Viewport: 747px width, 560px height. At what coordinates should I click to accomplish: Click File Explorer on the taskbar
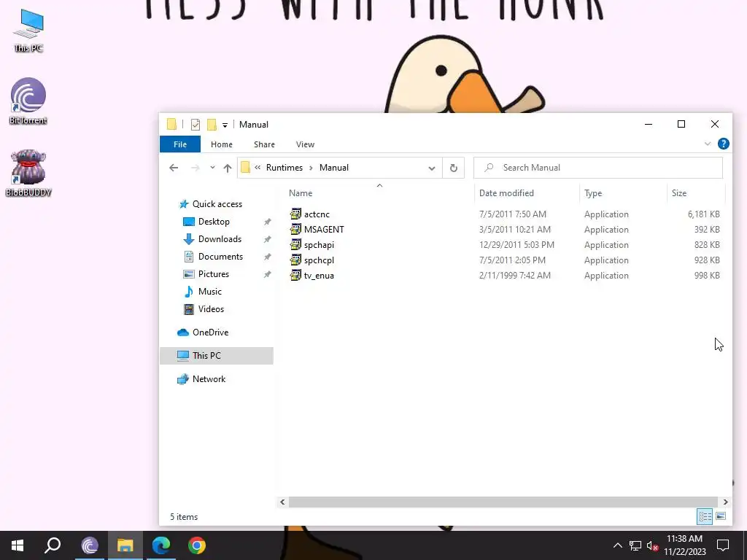pyautogui.click(x=125, y=545)
